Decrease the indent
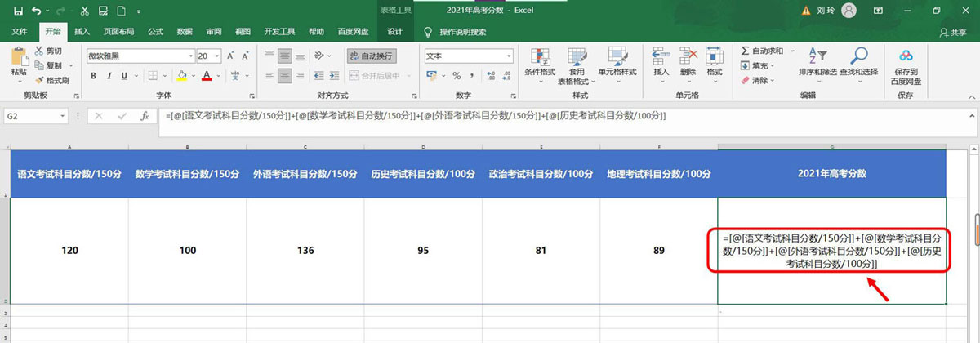The width and height of the screenshot is (980, 343). click(x=318, y=76)
